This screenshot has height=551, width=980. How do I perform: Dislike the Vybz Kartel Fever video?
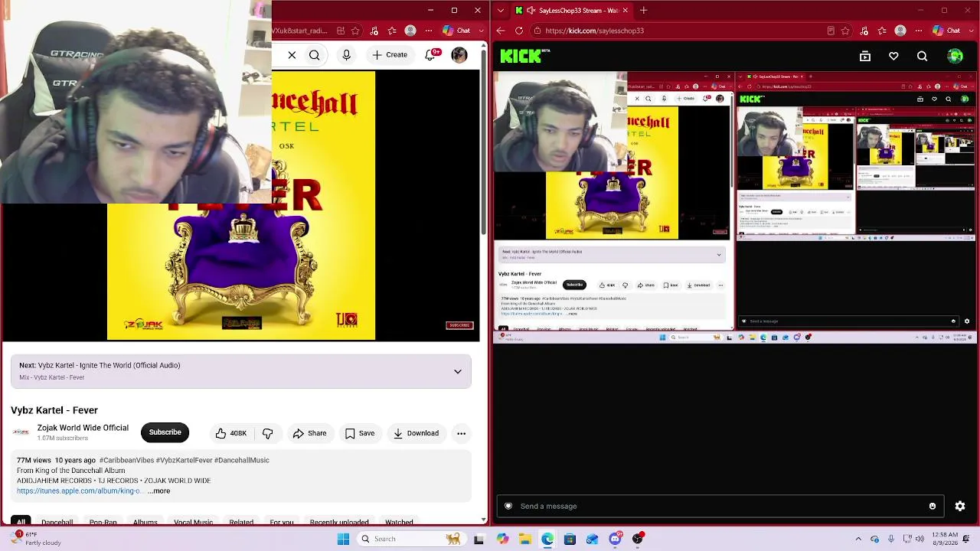pyautogui.click(x=267, y=433)
